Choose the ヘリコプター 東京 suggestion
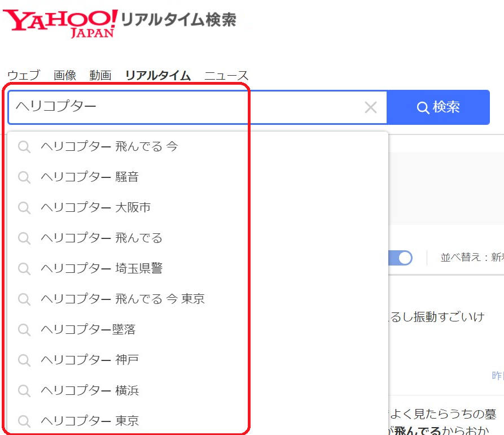Screen dimensions: 504x435 coord(198,420)
